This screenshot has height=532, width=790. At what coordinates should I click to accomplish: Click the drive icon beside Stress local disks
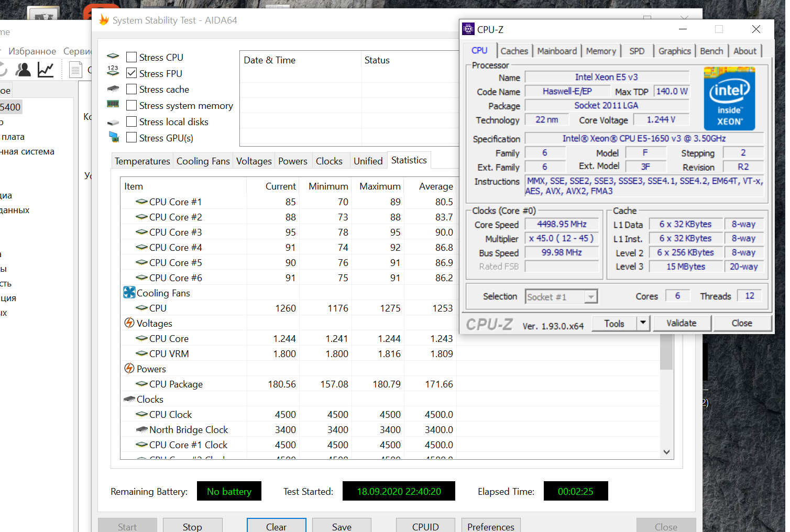[113, 123]
